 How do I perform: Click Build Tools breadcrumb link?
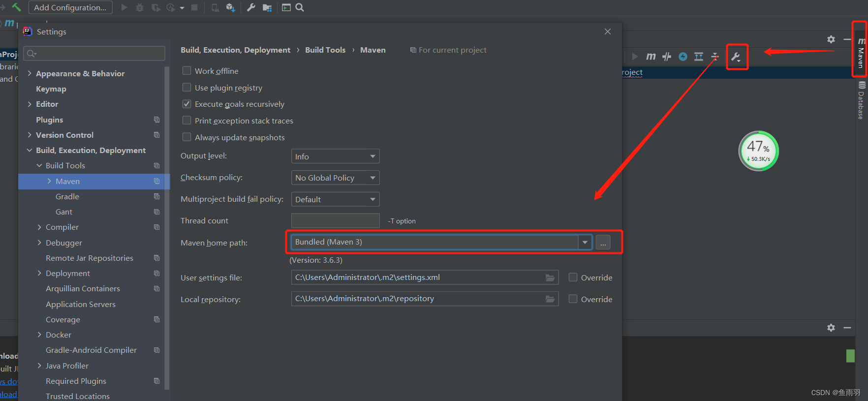[325, 50]
